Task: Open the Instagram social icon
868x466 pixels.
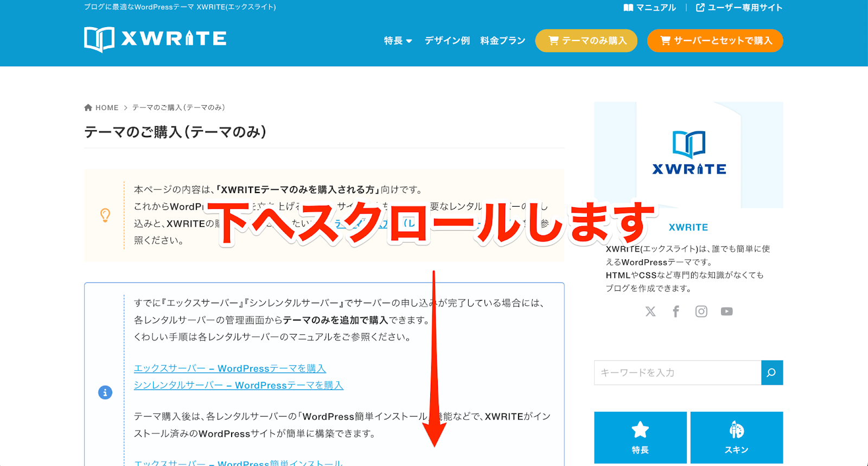Action: tap(701, 311)
